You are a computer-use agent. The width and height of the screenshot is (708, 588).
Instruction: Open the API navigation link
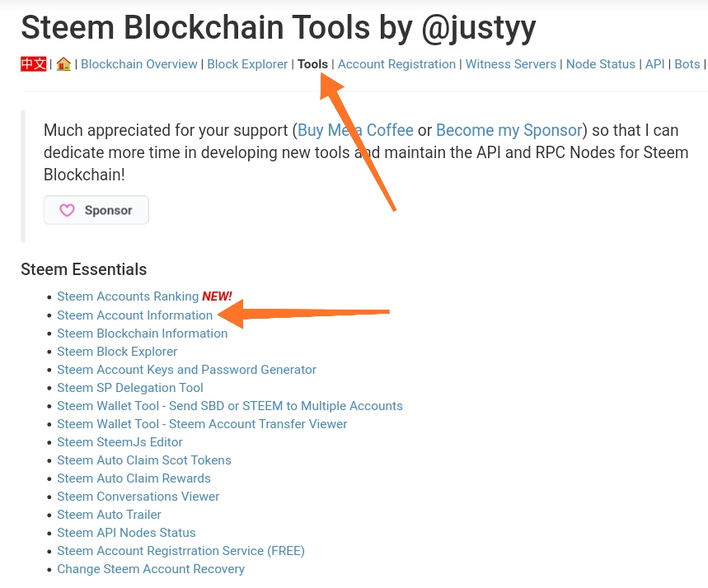(x=654, y=64)
